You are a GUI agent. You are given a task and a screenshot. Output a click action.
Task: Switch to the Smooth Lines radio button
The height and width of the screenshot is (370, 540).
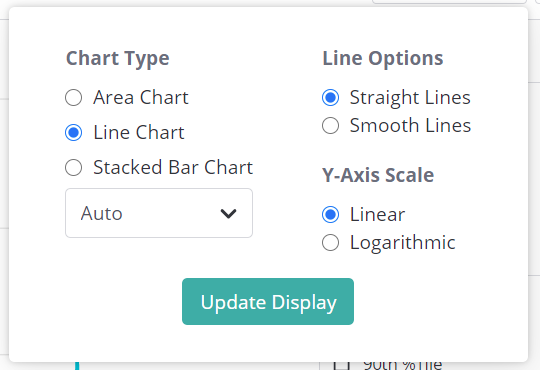pyautogui.click(x=330, y=125)
